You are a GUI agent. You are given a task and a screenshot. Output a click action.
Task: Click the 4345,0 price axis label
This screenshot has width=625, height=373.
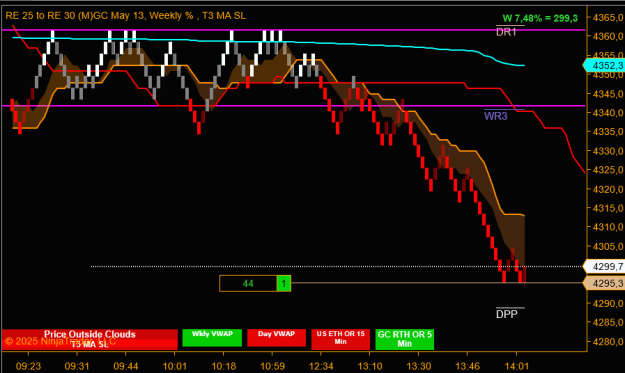click(x=608, y=94)
